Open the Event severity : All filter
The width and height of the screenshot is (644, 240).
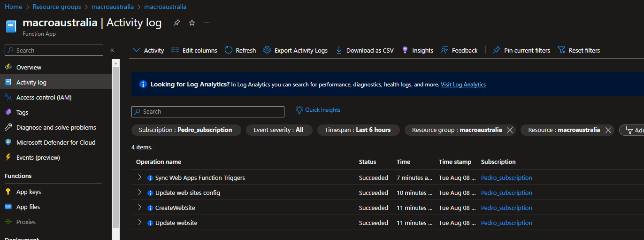[x=279, y=130]
